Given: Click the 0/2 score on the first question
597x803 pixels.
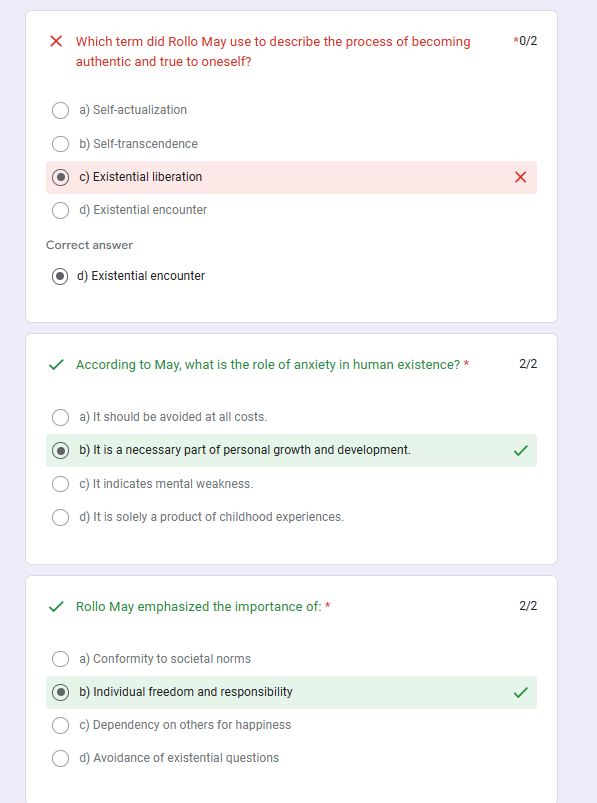Looking at the screenshot, I should [528, 41].
